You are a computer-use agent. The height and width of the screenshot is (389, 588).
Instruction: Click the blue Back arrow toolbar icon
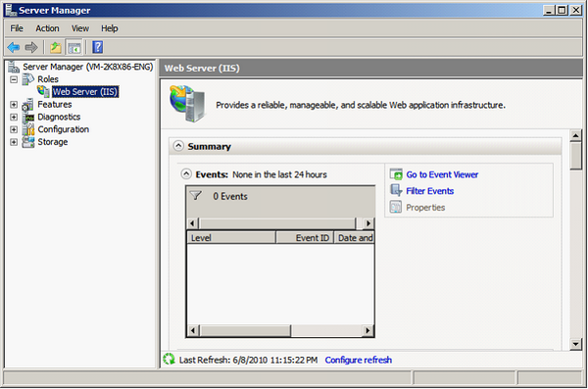pyautogui.click(x=14, y=47)
